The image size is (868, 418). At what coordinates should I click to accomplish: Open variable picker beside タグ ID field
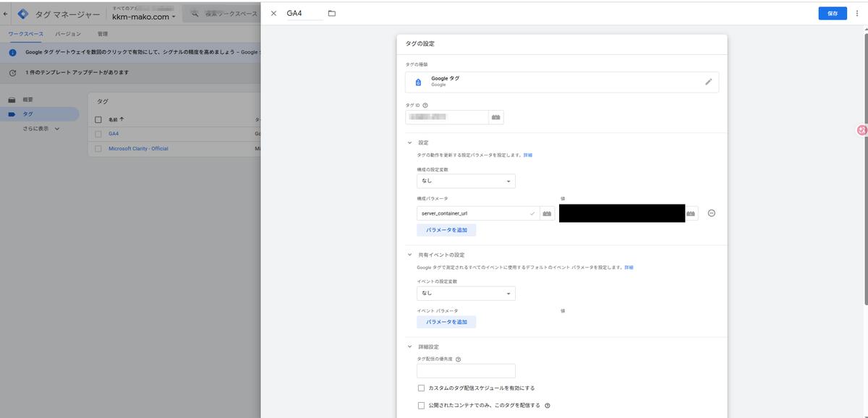pyautogui.click(x=496, y=116)
